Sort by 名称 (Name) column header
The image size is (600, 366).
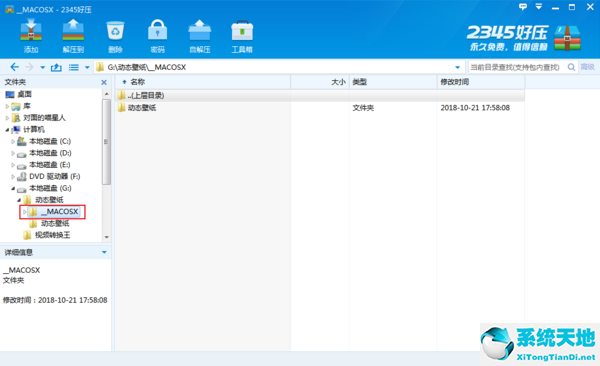203,82
